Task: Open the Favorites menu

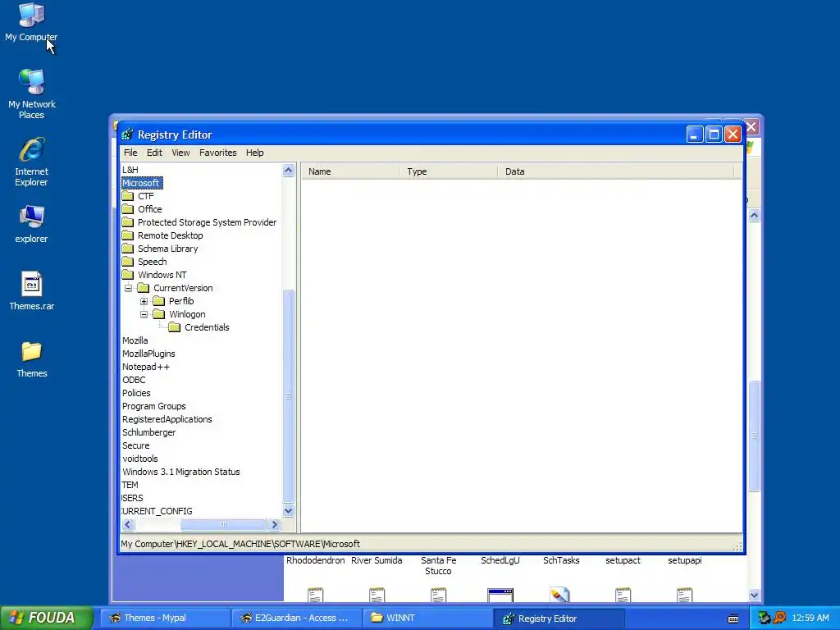Action: (217, 153)
